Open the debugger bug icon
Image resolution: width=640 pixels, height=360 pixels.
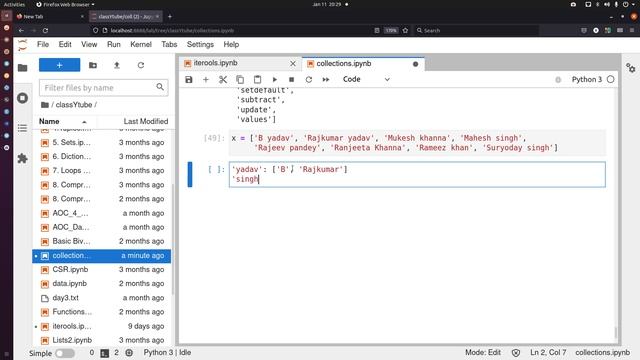click(x=558, y=80)
